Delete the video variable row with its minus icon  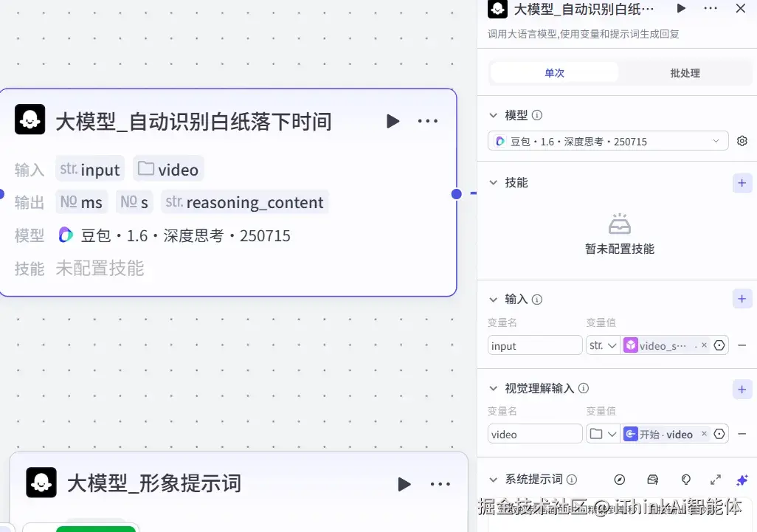coord(742,434)
